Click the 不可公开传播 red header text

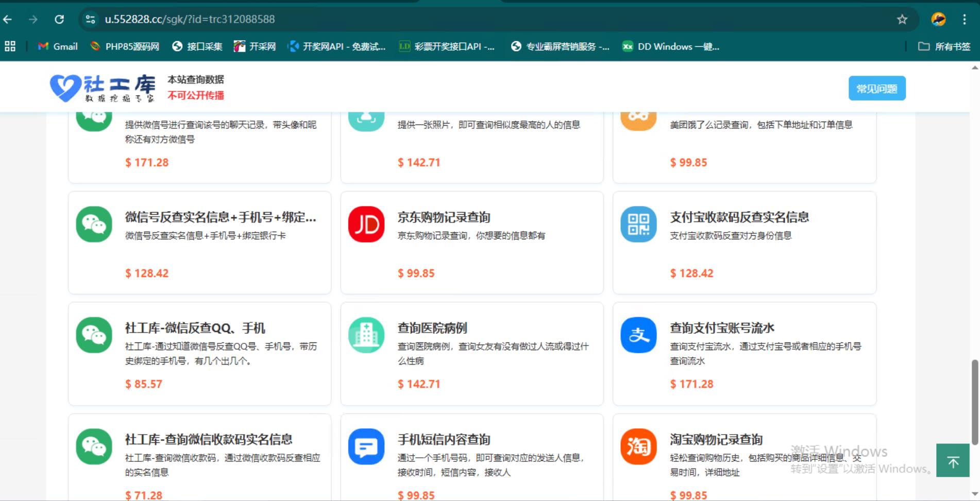(x=196, y=96)
